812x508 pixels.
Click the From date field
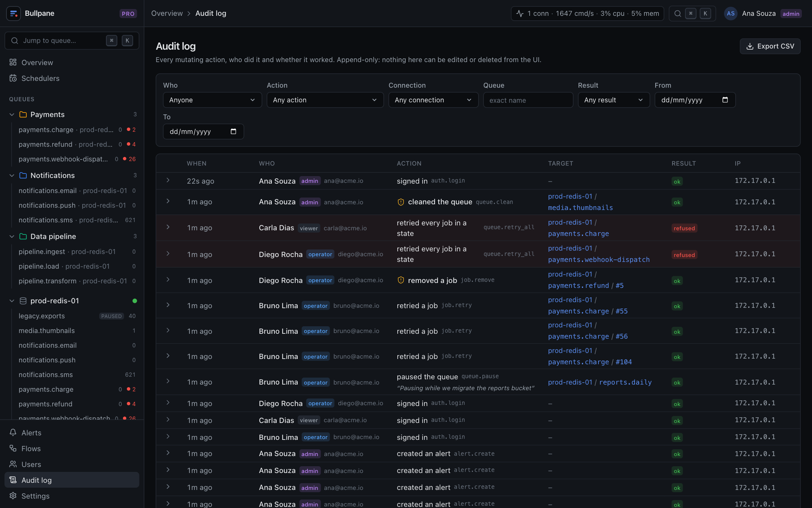(695, 100)
